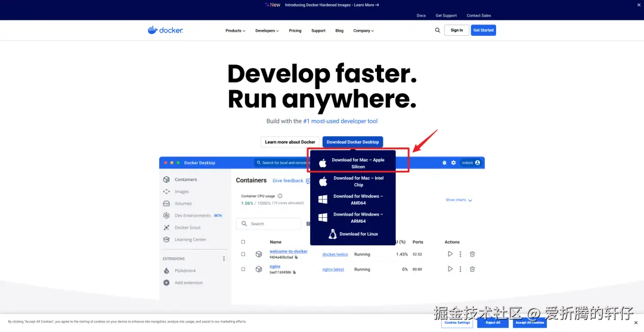
Task: Click the Apple icon for Intel Chip download
Action: pyautogui.click(x=323, y=182)
